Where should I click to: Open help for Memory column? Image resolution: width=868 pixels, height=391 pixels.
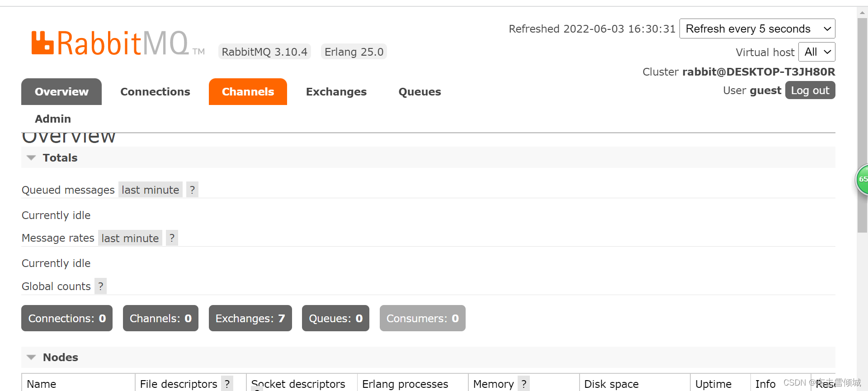coord(524,384)
